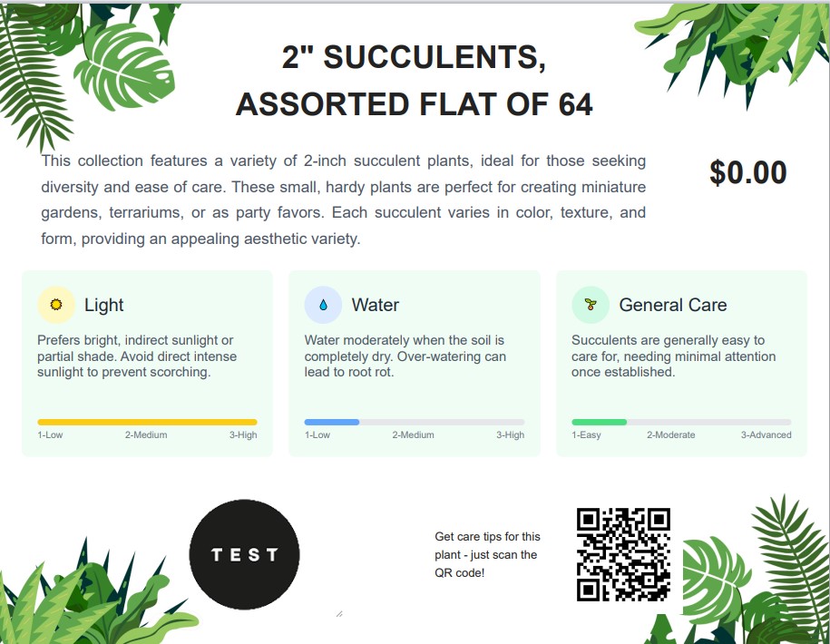Click the blue Water level bar
830x644 pixels.
click(332, 422)
